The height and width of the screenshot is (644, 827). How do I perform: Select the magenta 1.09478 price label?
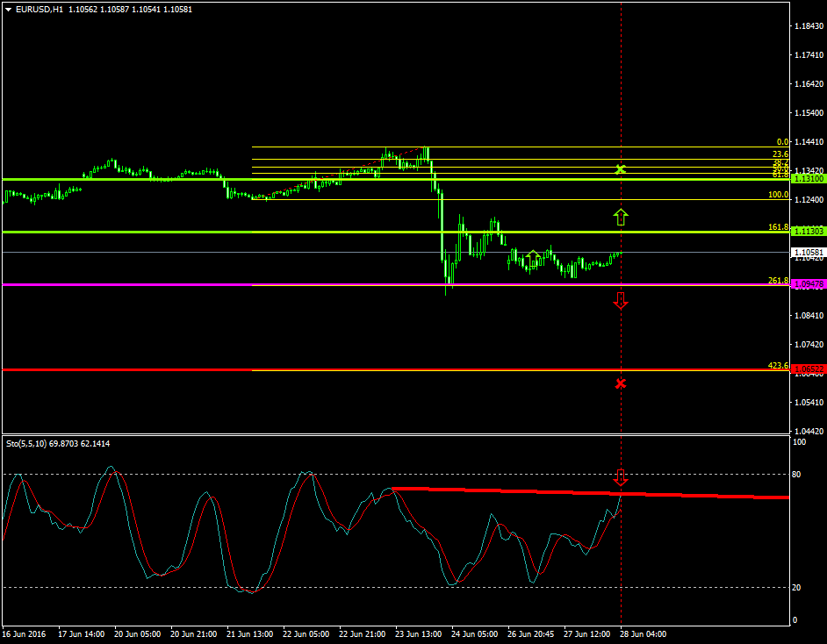click(808, 284)
